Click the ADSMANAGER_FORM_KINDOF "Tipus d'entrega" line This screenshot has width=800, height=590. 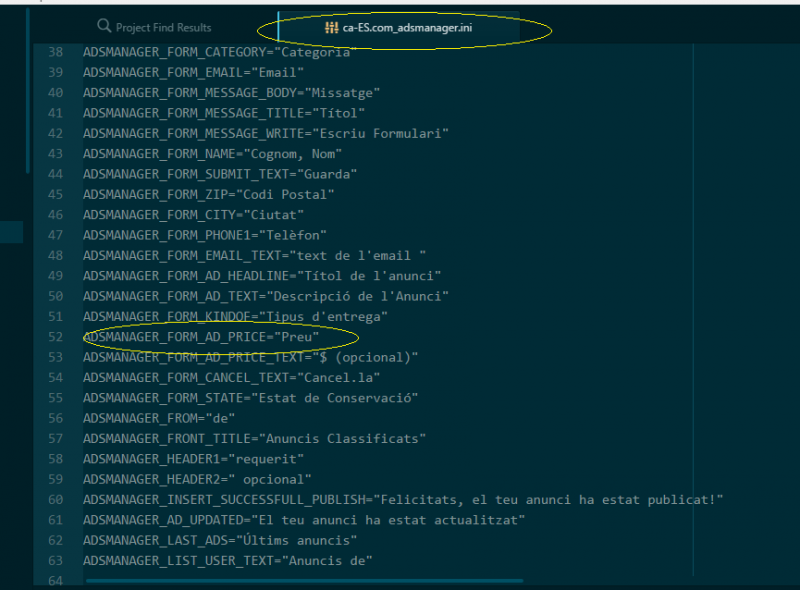click(235, 316)
